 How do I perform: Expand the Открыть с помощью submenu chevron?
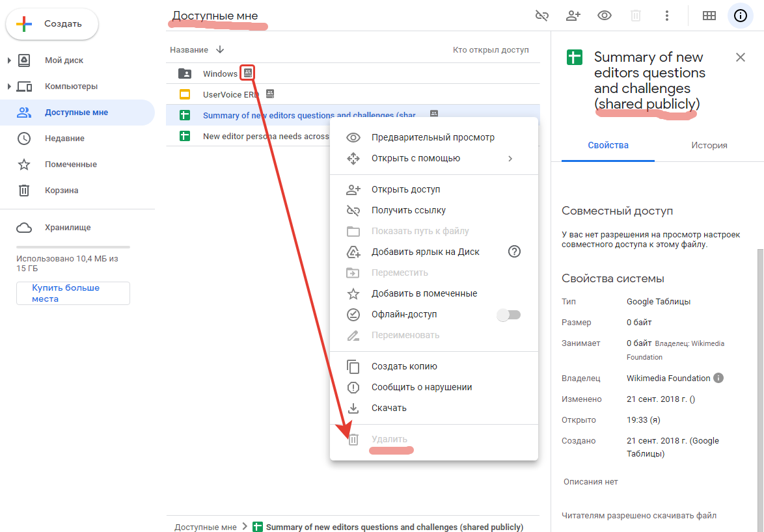pyautogui.click(x=510, y=159)
